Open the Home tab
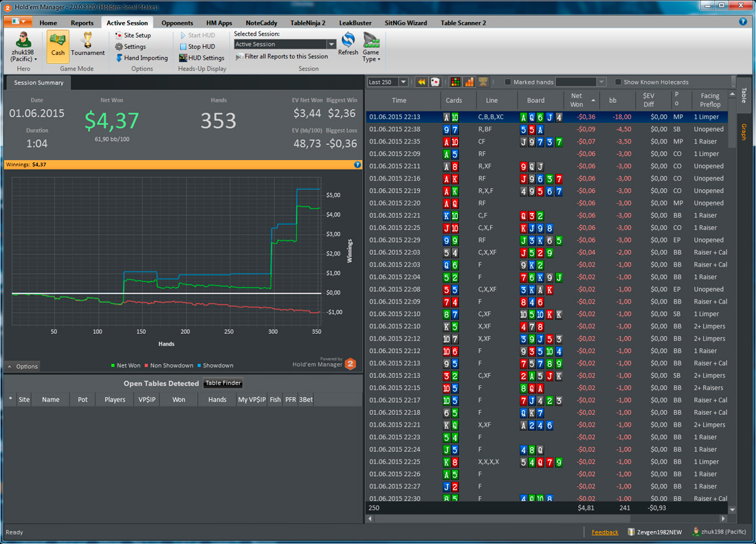 [x=48, y=23]
